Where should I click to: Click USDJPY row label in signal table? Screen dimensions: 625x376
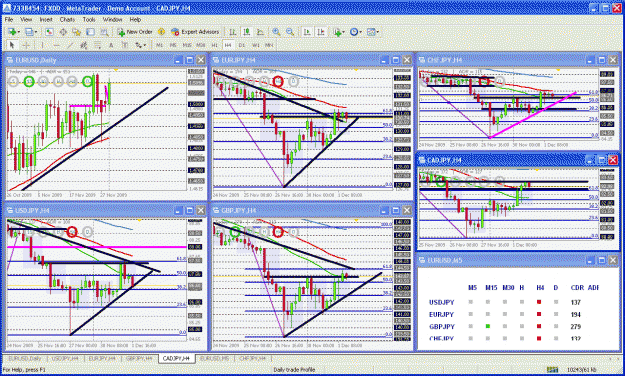point(442,302)
